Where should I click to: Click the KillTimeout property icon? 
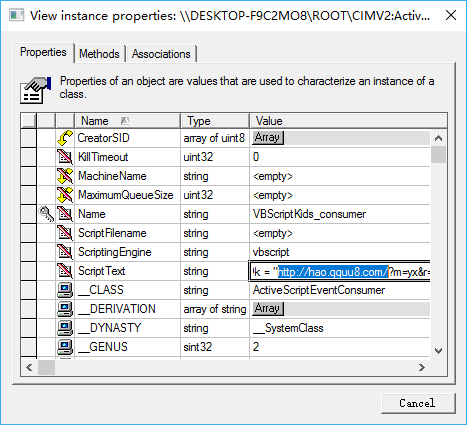tap(65, 157)
